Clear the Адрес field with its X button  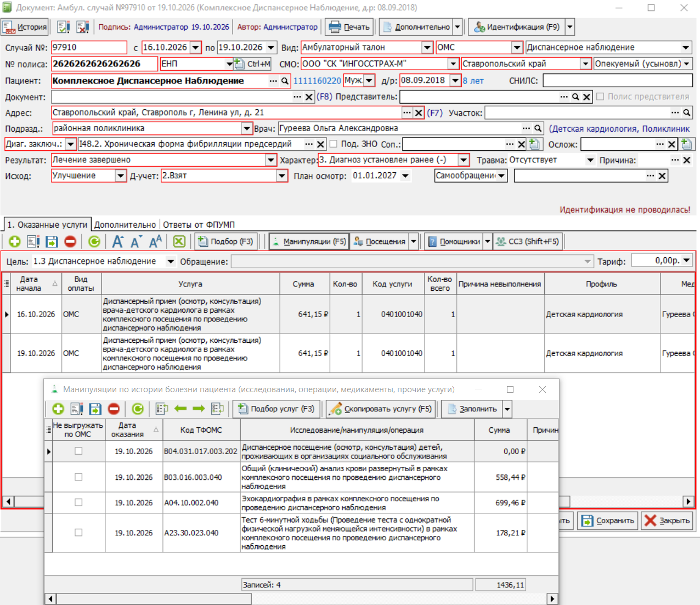pos(419,112)
